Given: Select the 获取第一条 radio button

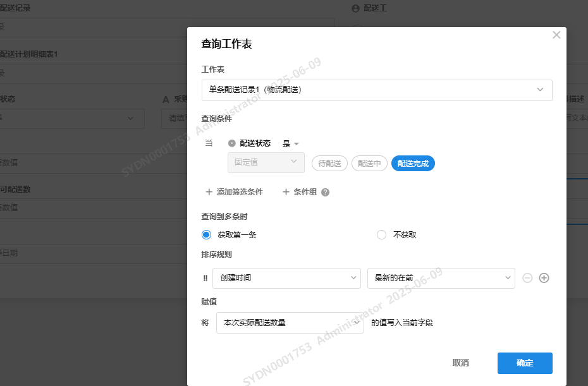Looking at the screenshot, I should (206, 235).
